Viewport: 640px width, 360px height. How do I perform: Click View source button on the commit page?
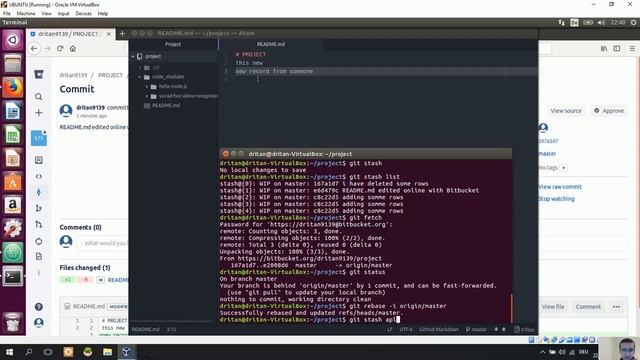point(566,111)
